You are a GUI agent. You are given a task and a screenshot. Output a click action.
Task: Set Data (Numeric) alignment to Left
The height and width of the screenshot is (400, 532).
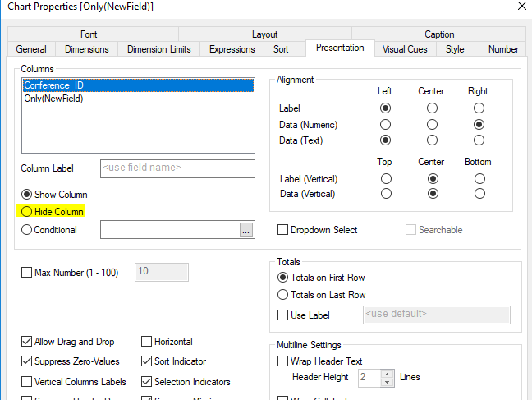384,125
